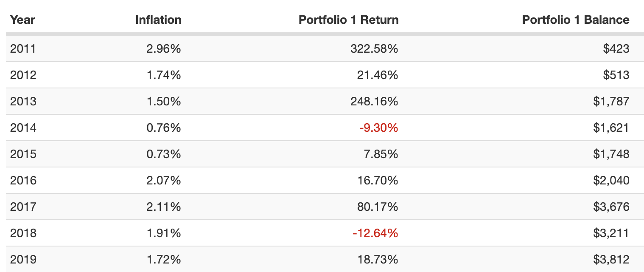Image resolution: width=644 pixels, height=272 pixels.
Task: Select the red -12.64% return value
Action: pyautogui.click(x=375, y=233)
